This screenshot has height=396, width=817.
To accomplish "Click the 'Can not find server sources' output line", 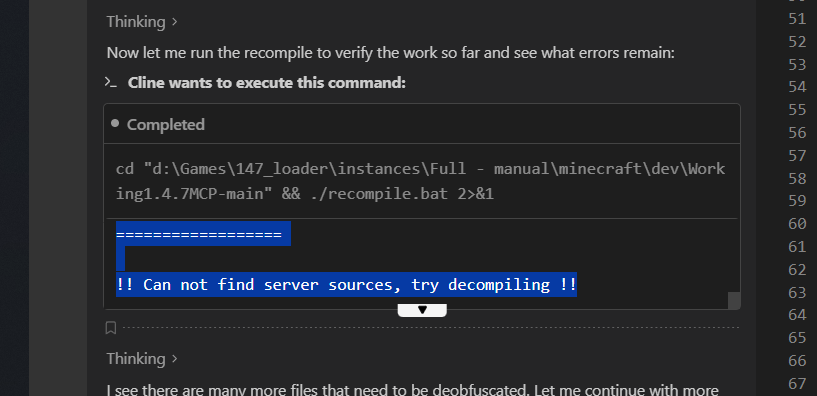I will pos(346,284).
